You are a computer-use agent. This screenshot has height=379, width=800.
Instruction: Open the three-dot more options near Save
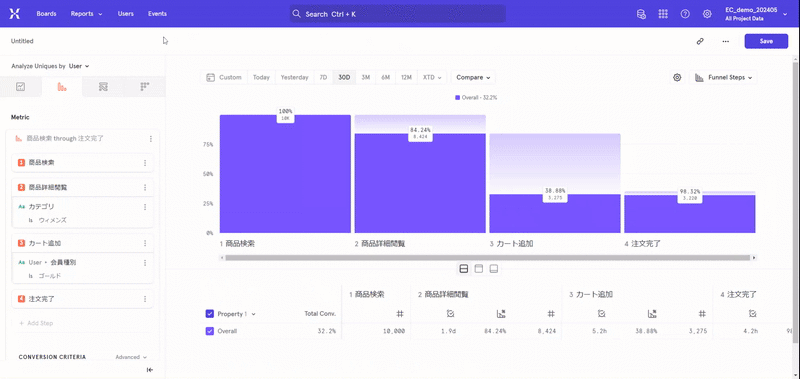[x=726, y=41]
